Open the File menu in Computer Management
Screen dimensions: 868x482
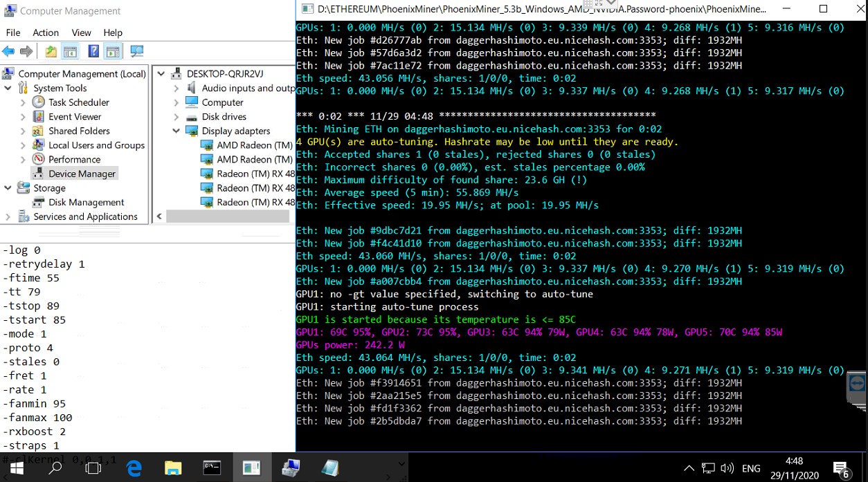pos(13,33)
